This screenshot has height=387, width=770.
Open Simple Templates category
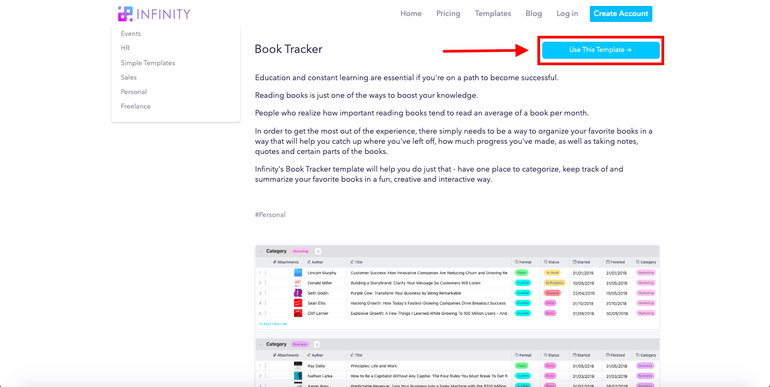click(148, 63)
